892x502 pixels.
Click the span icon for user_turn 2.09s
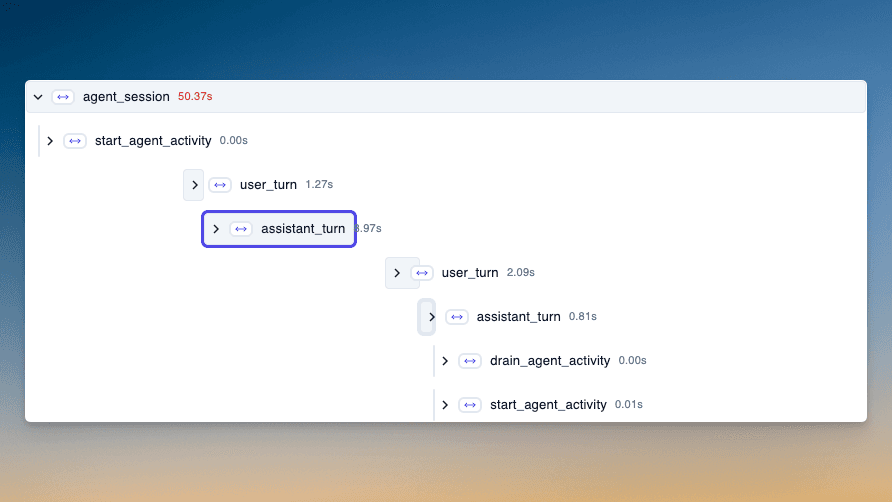[422, 273]
